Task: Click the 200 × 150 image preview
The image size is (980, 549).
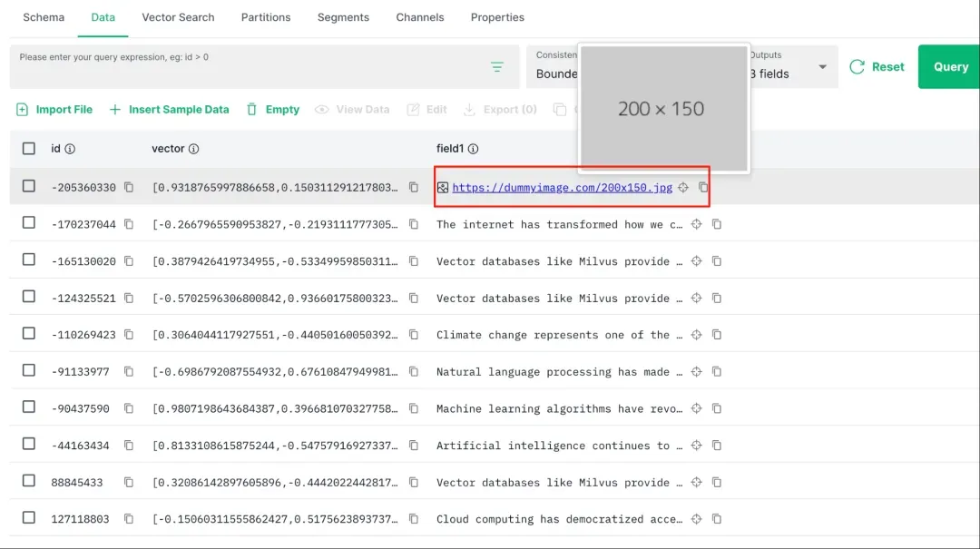Action: (661, 108)
